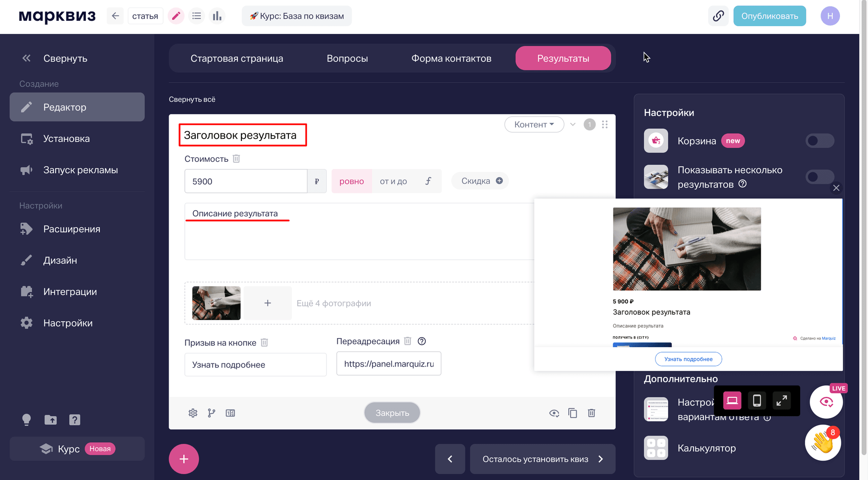
Task: Open the Контент dropdown
Action: [x=534, y=125]
